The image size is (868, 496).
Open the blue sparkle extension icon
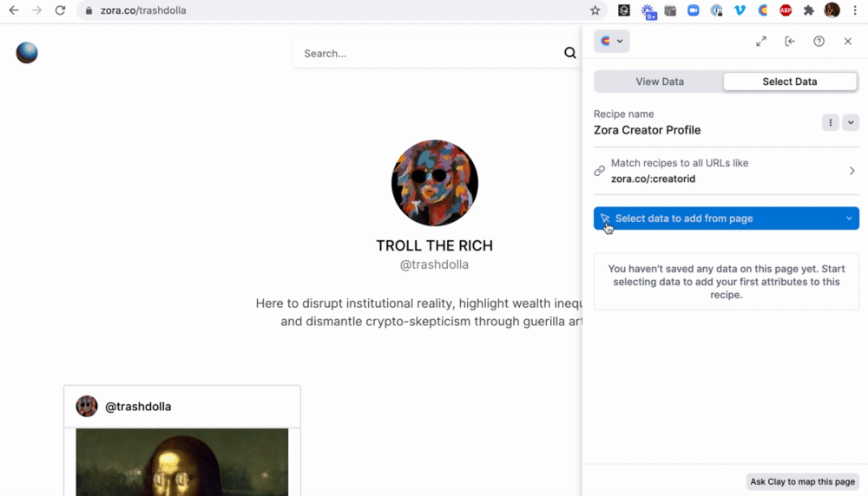[x=648, y=11]
